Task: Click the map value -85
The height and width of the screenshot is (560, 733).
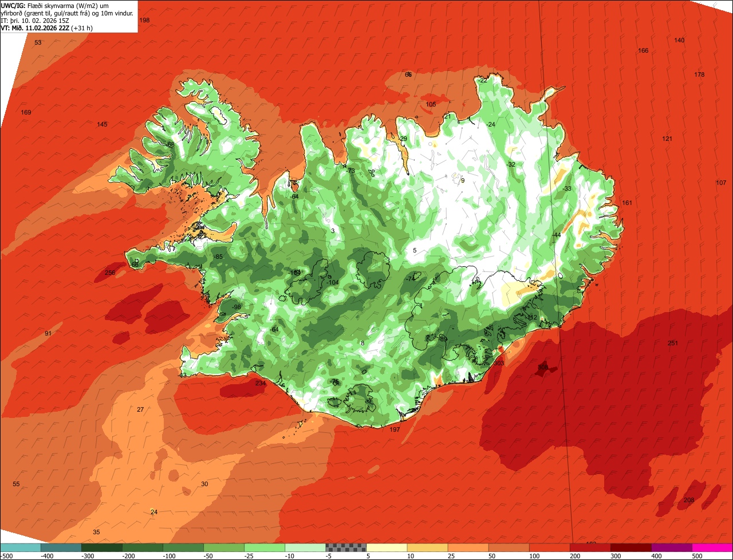Action: pos(218,257)
